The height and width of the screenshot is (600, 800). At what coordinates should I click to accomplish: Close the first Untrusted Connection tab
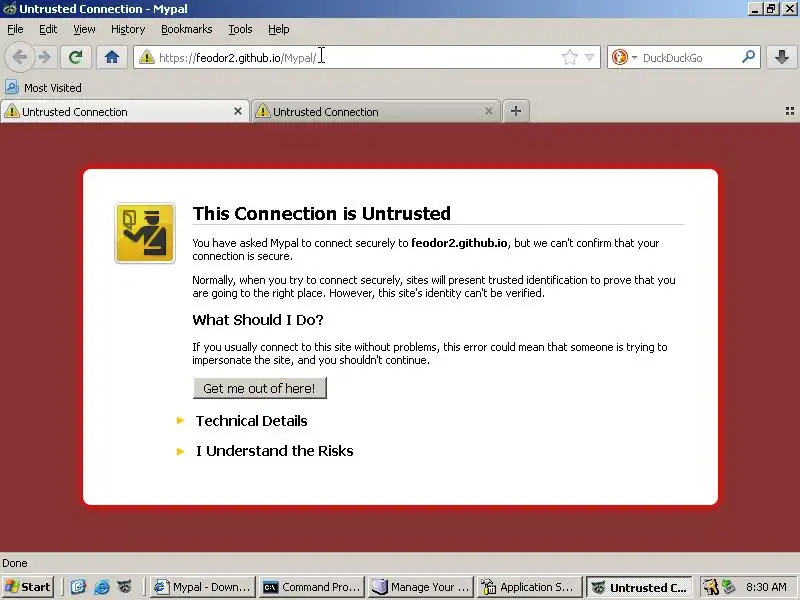tap(238, 111)
